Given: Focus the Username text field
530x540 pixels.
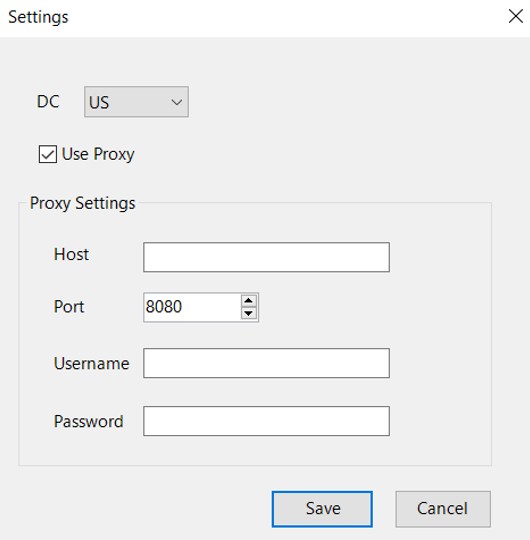Looking at the screenshot, I should 267,363.
